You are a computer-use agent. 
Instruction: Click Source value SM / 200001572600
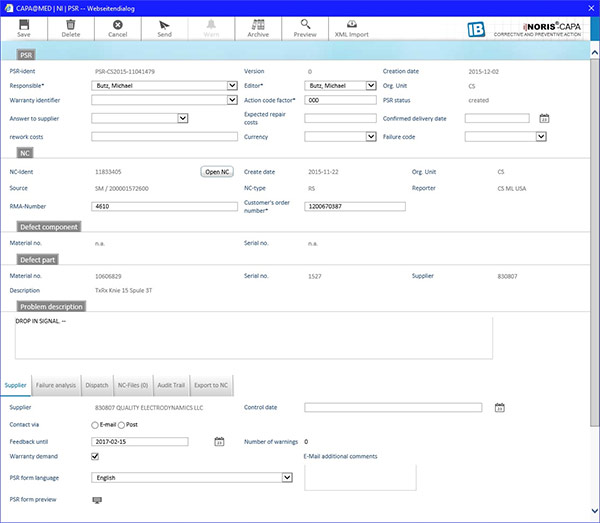(122, 189)
